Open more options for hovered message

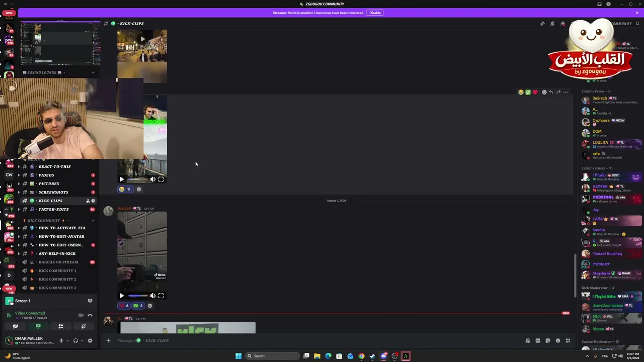566,92
